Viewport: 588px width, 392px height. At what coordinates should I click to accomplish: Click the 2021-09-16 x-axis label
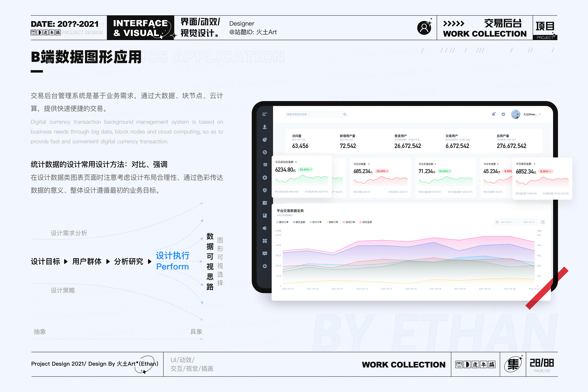pyautogui.click(x=411, y=289)
